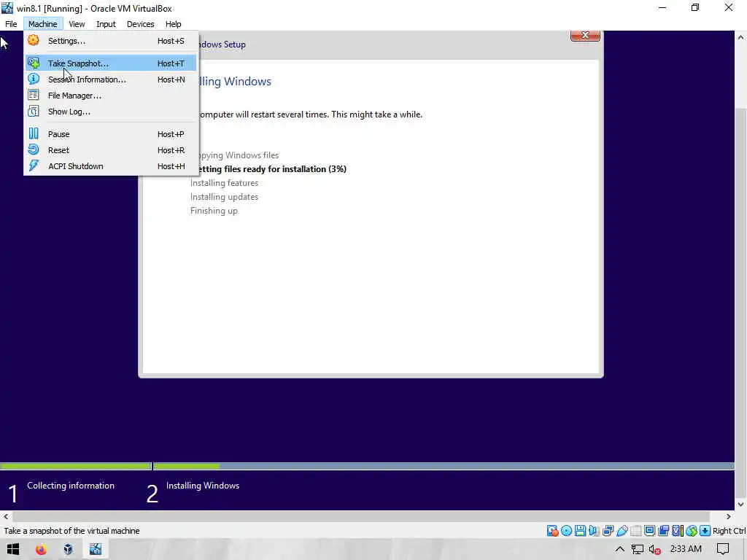Open the Help menu
The height and width of the screenshot is (560, 747).
(x=174, y=24)
